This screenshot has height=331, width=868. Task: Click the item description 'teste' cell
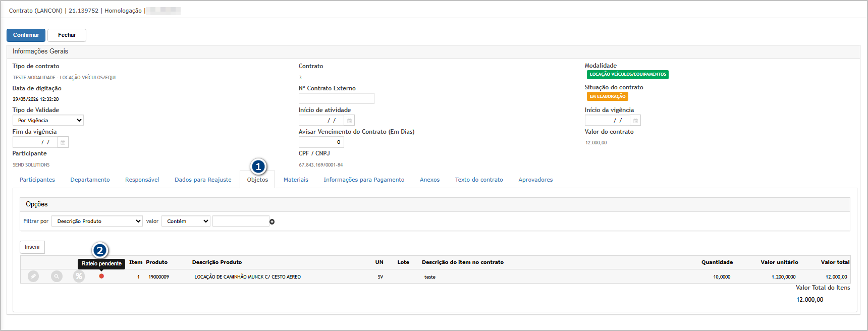(x=430, y=277)
